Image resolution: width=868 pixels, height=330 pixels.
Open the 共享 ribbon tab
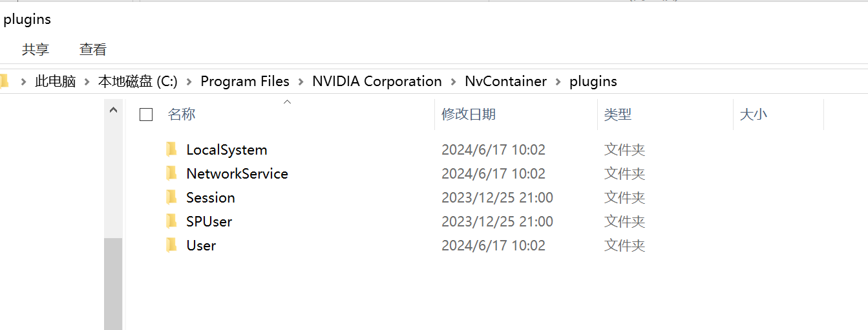(x=36, y=49)
